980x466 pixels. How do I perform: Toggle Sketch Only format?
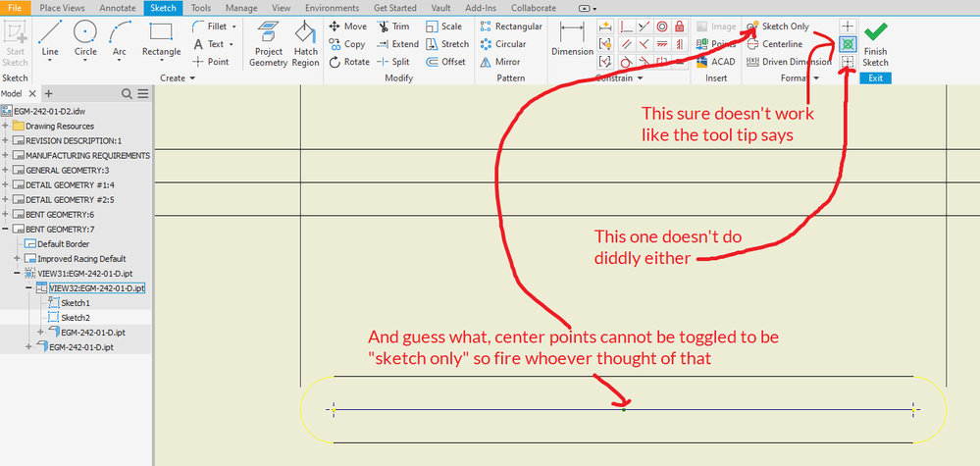(x=778, y=26)
